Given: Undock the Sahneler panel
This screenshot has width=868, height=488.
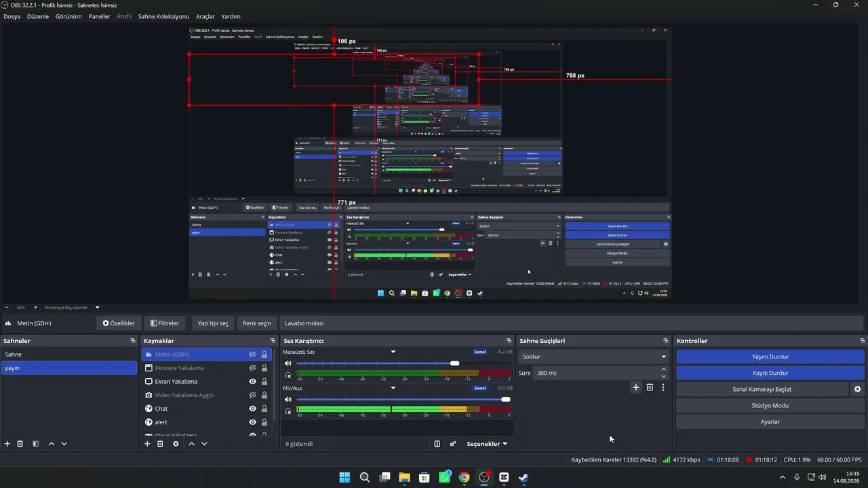Looking at the screenshot, I should point(133,341).
